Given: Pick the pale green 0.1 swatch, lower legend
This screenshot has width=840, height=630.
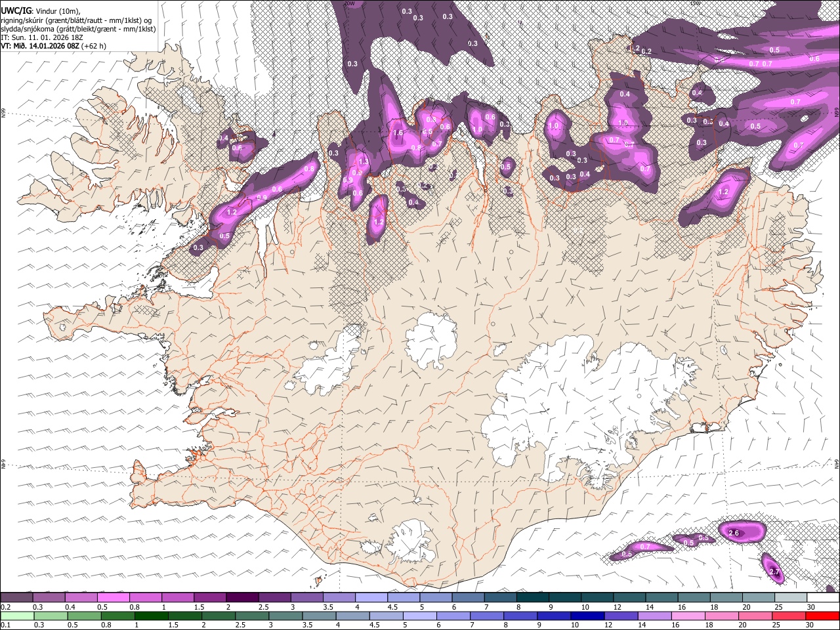Looking at the screenshot, I should [16, 616].
